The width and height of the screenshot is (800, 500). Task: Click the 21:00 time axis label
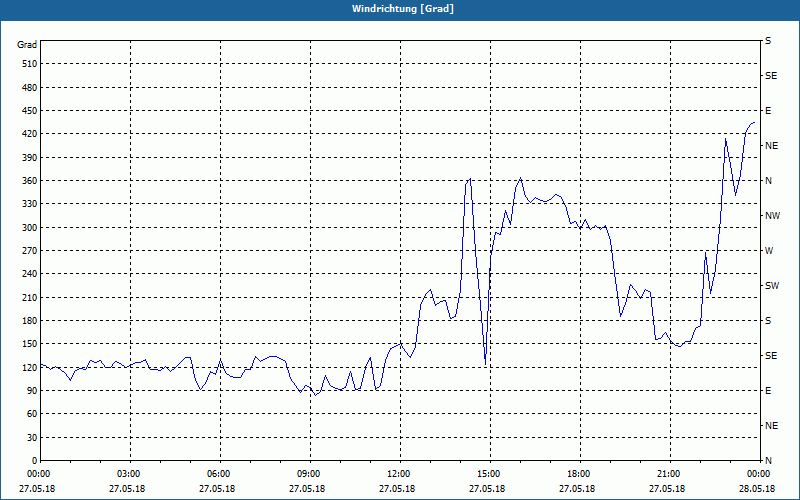click(668, 474)
